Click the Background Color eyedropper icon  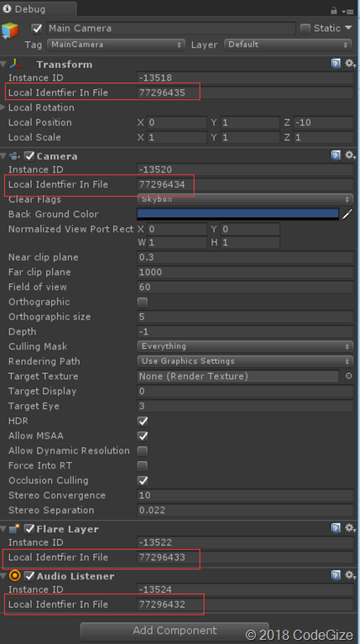(347, 214)
